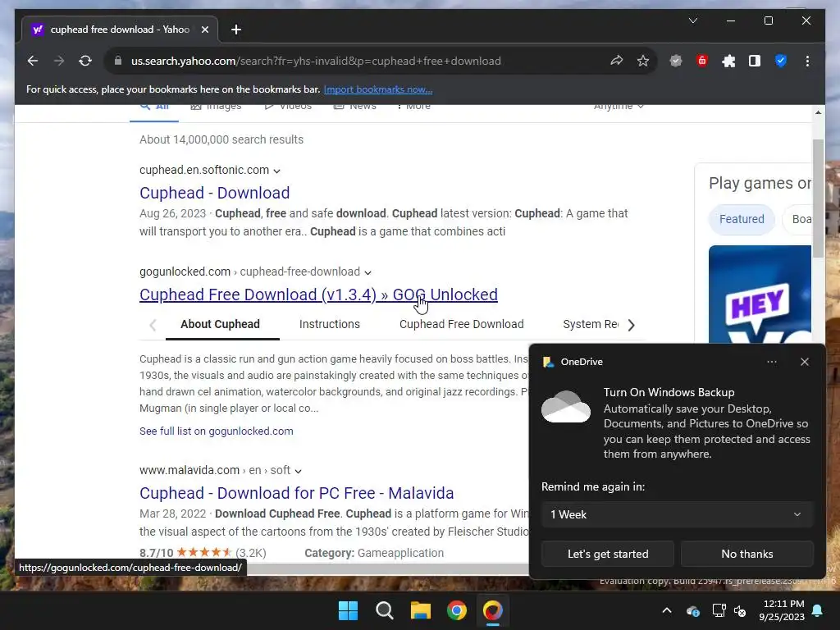Open the 1 Week reminder dropdown
The height and width of the screenshot is (630, 840).
click(x=677, y=514)
